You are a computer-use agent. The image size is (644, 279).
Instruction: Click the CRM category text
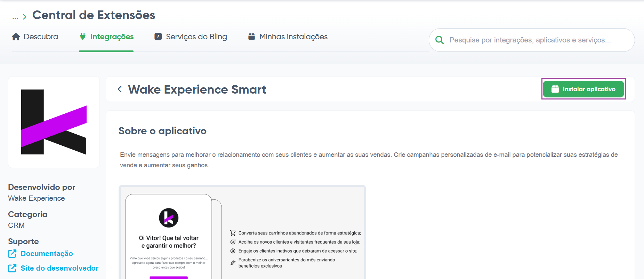point(16,225)
